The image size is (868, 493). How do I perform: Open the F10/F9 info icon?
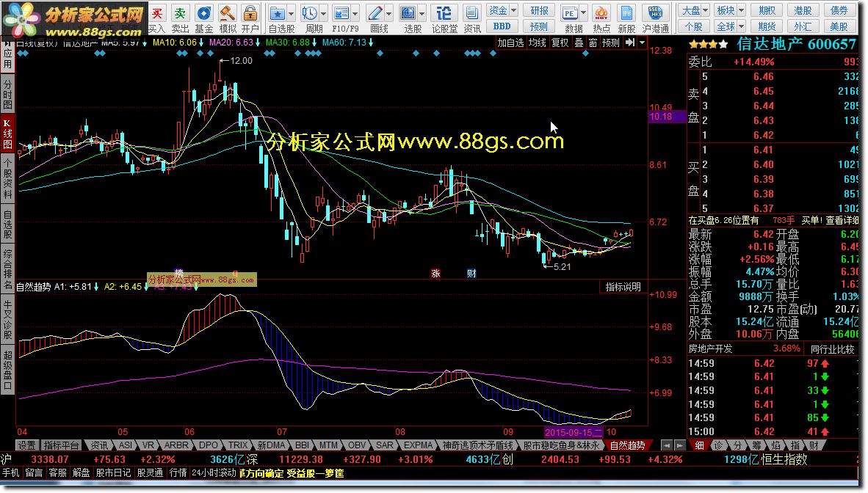pos(342,13)
